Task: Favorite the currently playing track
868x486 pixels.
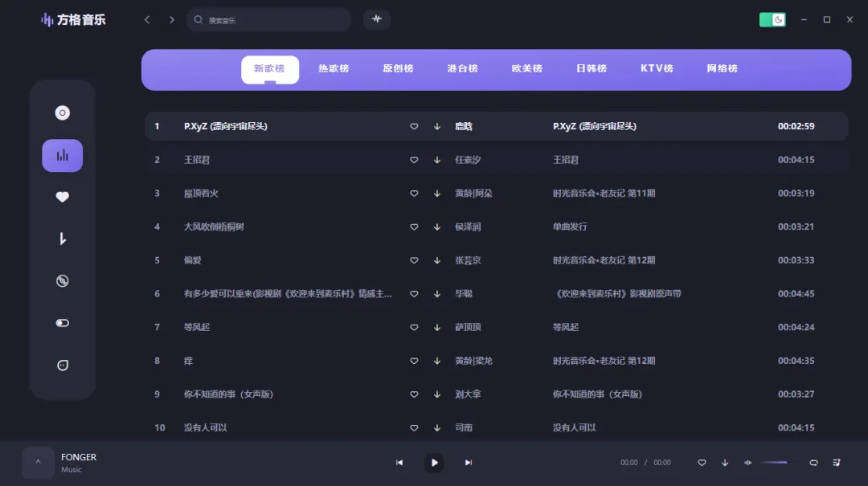Action: 702,463
